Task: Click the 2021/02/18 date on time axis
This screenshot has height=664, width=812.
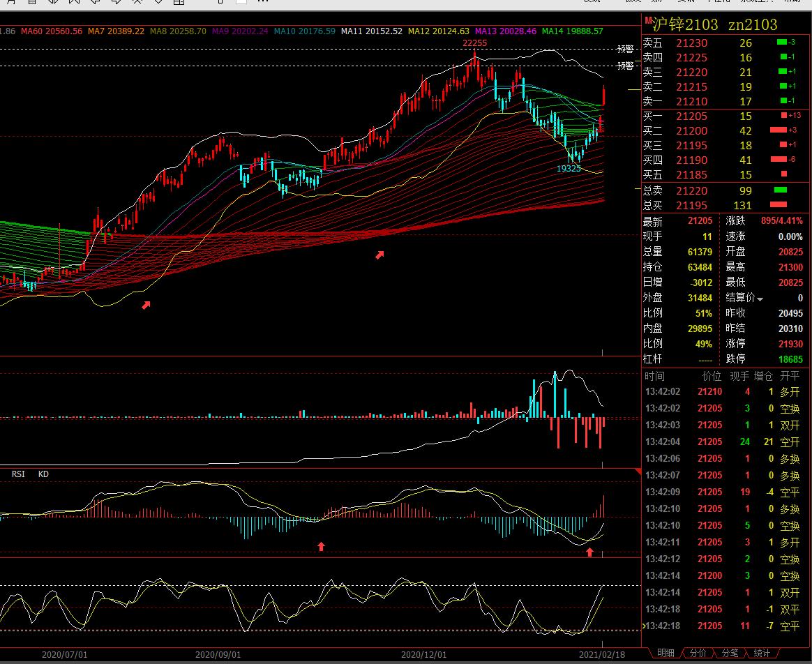Action: click(x=602, y=655)
